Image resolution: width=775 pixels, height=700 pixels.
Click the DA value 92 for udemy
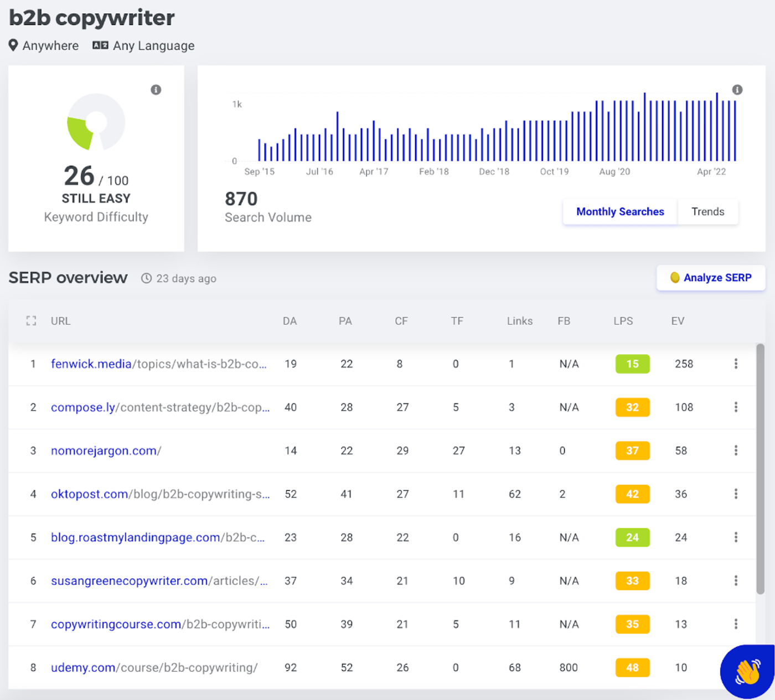tap(291, 667)
